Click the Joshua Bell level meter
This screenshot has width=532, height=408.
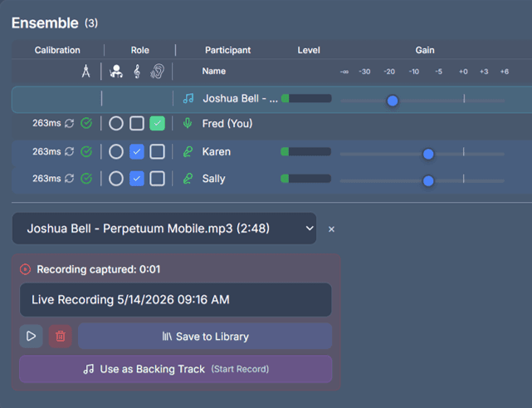pyautogui.click(x=306, y=99)
